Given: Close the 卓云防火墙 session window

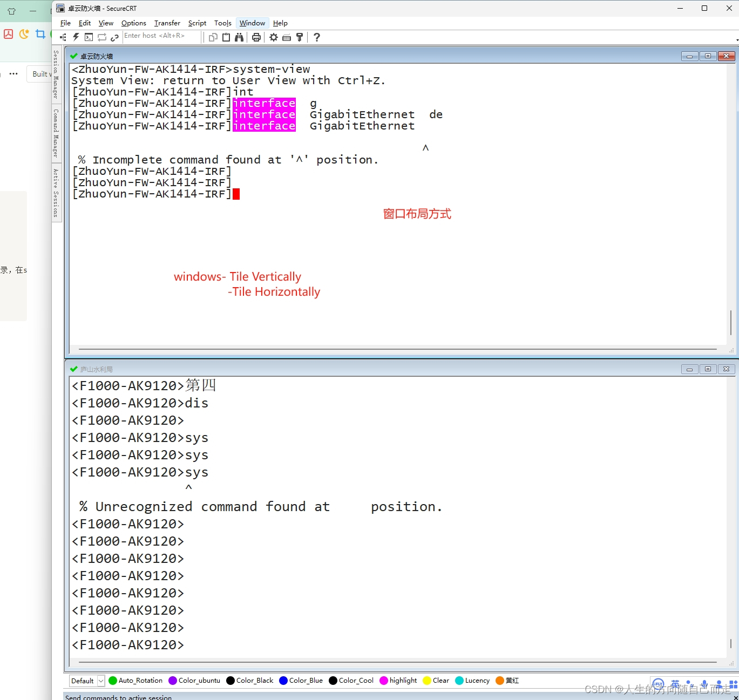Looking at the screenshot, I should [726, 56].
